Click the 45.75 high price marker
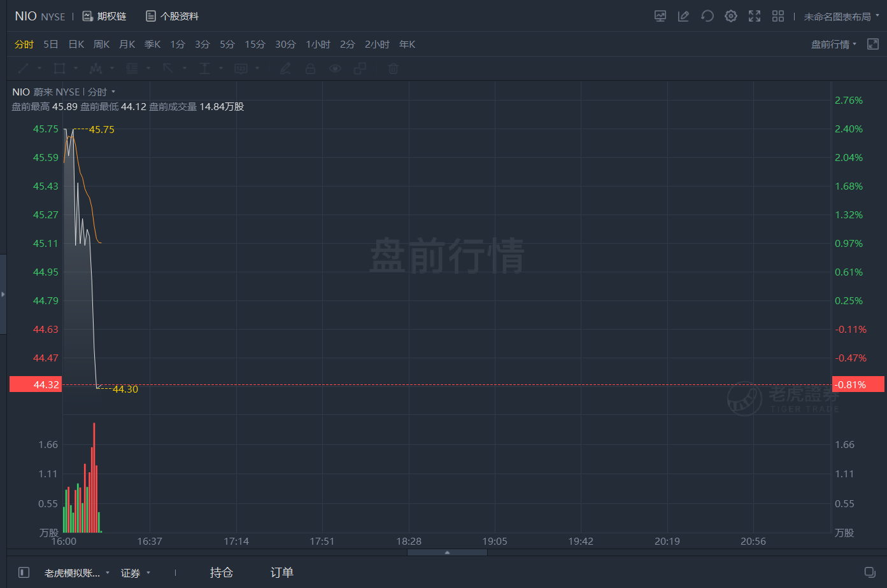 pos(102,130)
